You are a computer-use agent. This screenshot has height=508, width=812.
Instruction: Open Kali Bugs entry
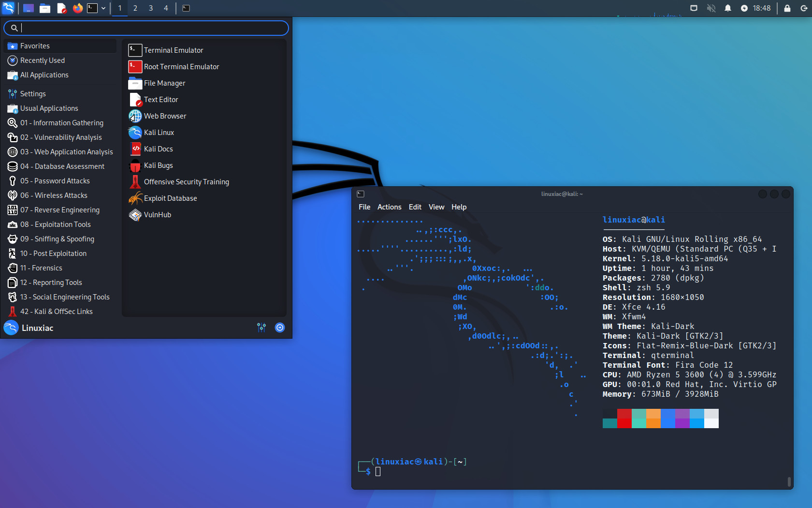click(204, 165)
